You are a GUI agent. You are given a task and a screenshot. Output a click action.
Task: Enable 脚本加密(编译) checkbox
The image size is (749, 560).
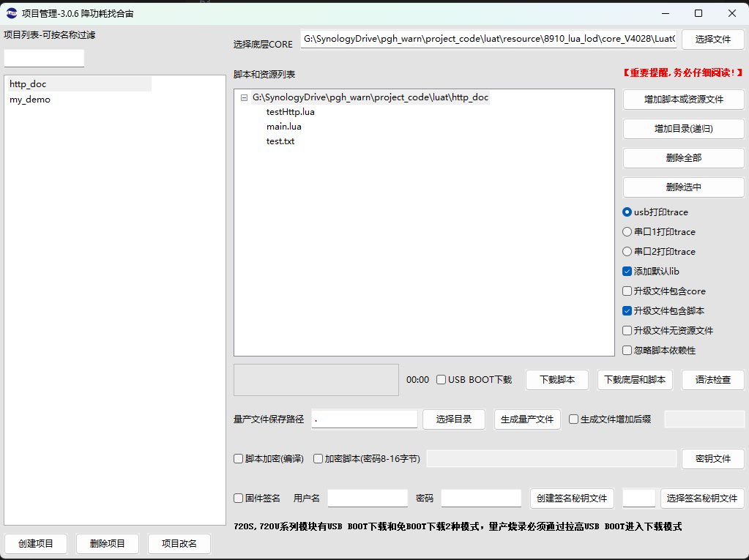pyautogui.click(x=239, y=459)
